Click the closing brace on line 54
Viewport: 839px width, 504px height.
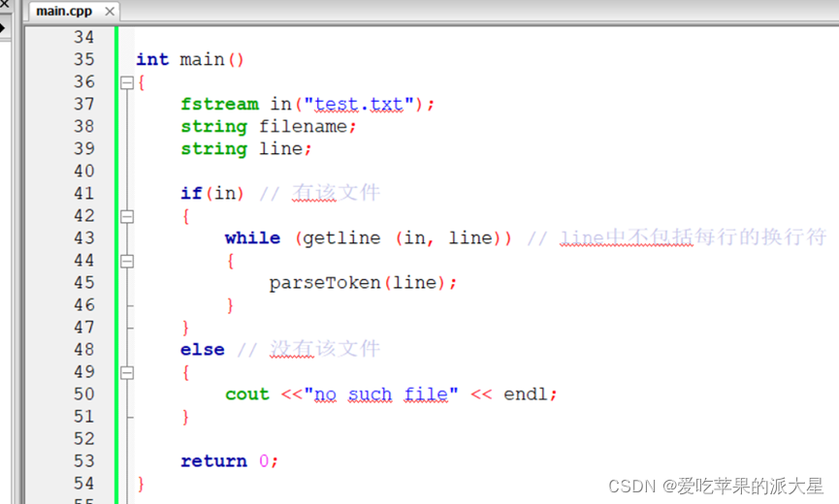point(141,484)
